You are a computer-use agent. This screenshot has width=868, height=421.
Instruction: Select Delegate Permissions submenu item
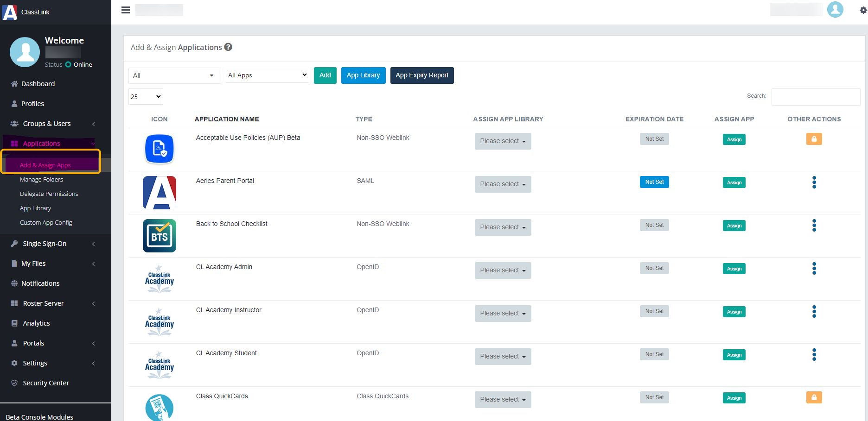click(49, 194)
